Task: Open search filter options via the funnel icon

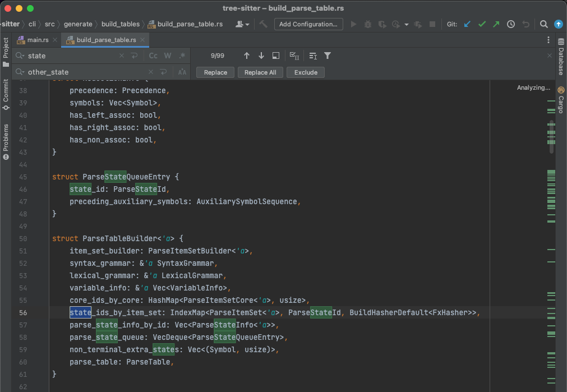Action: coord(328,56)
